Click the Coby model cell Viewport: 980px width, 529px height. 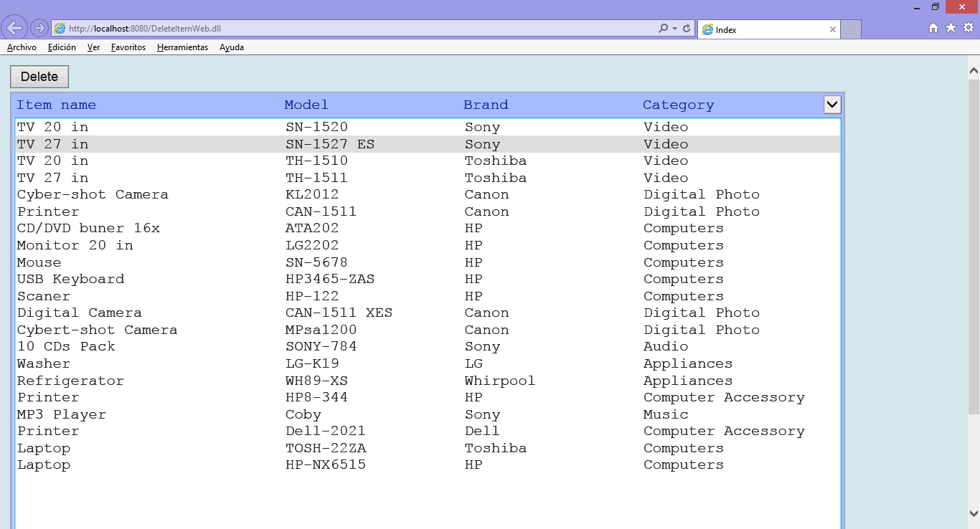tap(303, 414)
